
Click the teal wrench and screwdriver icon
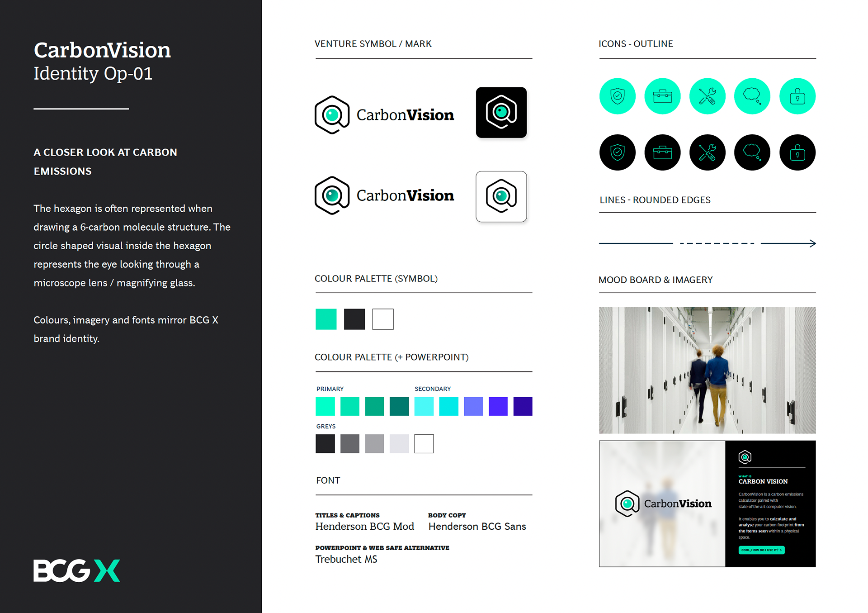[707, 96]
